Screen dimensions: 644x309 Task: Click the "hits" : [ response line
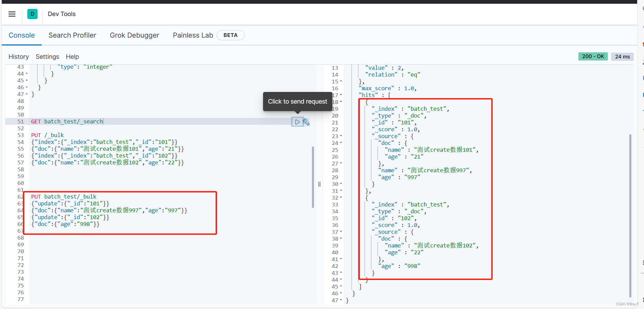point(375,95)
